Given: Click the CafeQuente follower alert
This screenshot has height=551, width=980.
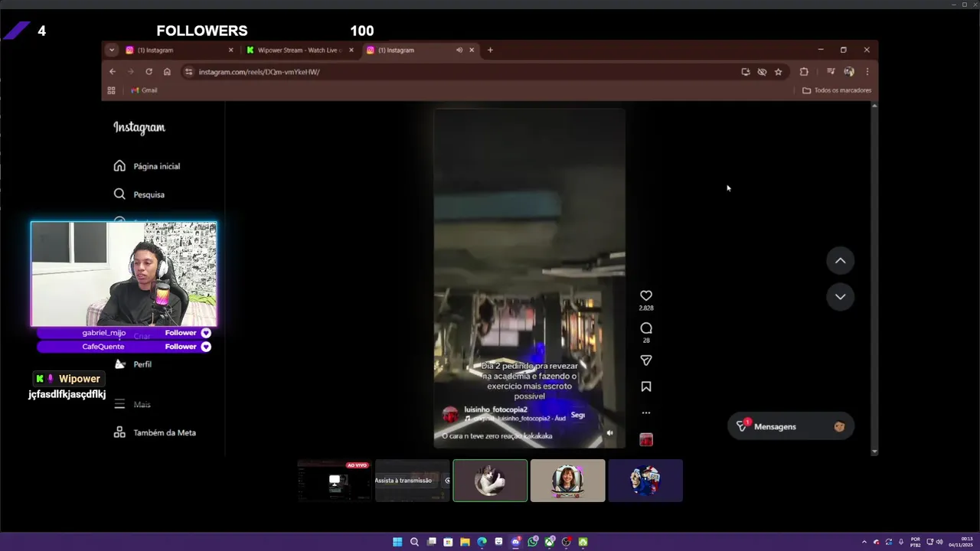Looking at the screenshot, I should tap(124, 347).
